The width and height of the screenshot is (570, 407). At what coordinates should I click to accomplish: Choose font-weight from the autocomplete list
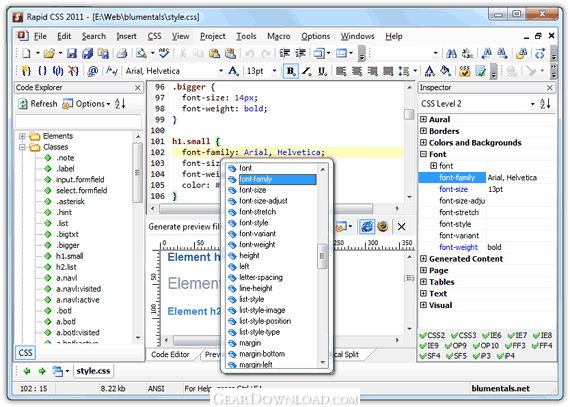click(x=257, y=245)
